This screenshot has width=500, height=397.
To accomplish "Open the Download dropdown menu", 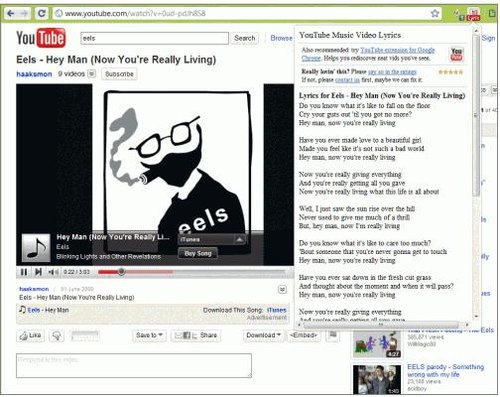I will coord(263,335).
